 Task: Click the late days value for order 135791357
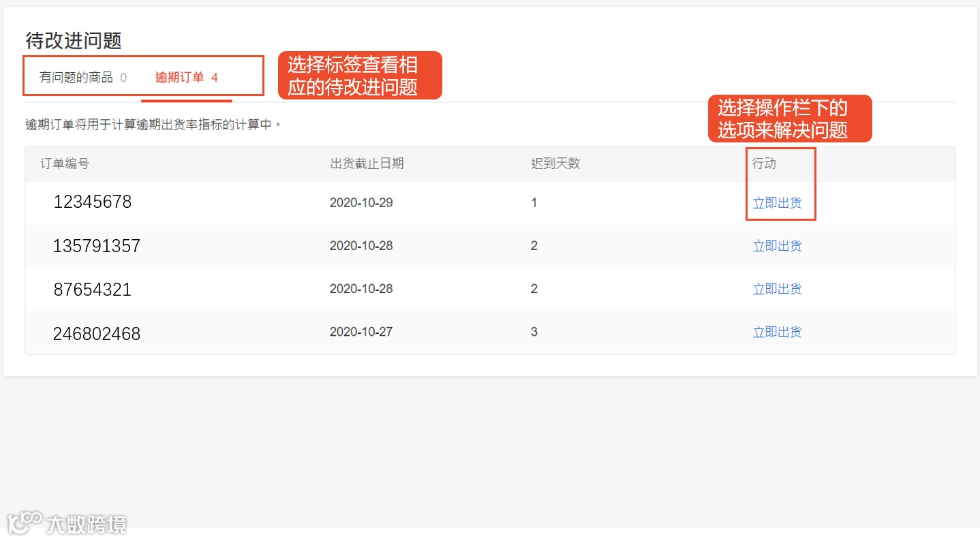(x=534, y=246)
